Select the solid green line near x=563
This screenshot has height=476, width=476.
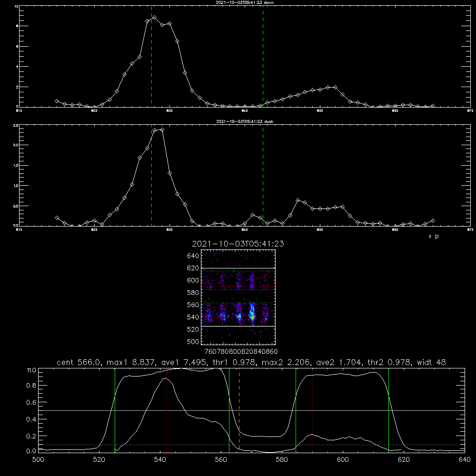[229, 410]
